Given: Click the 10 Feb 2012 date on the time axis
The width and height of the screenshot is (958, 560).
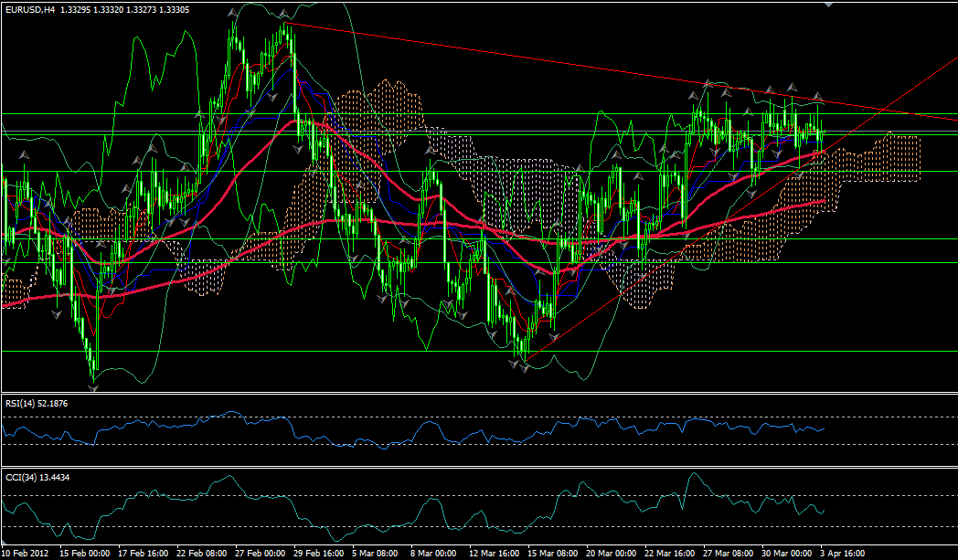Looking at the screenshot, I should tap(25, 553).
